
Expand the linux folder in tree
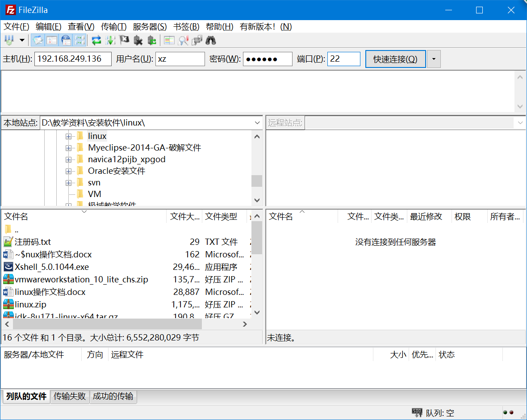pyautogui.click(x=69, y=136)
